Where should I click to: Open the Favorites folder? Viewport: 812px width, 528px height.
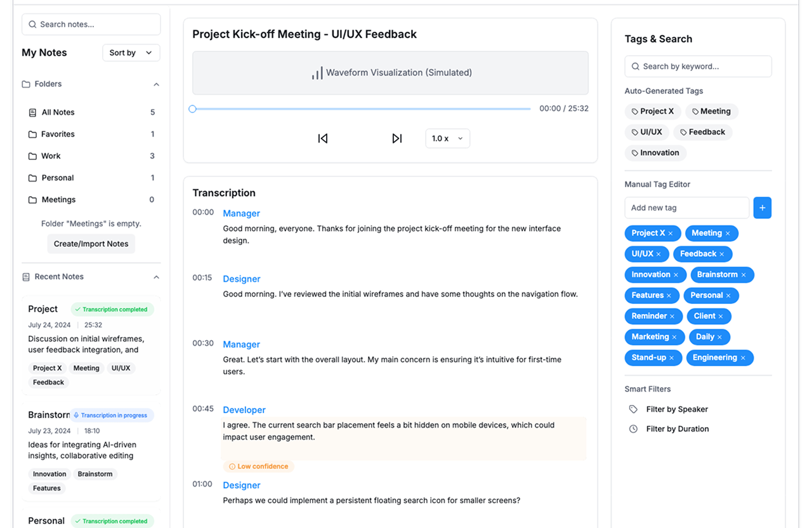click(x=58, y=134)
